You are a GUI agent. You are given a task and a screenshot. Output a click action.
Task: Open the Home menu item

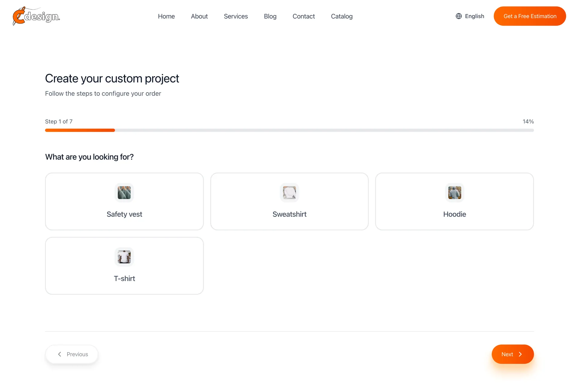(166, 16)
